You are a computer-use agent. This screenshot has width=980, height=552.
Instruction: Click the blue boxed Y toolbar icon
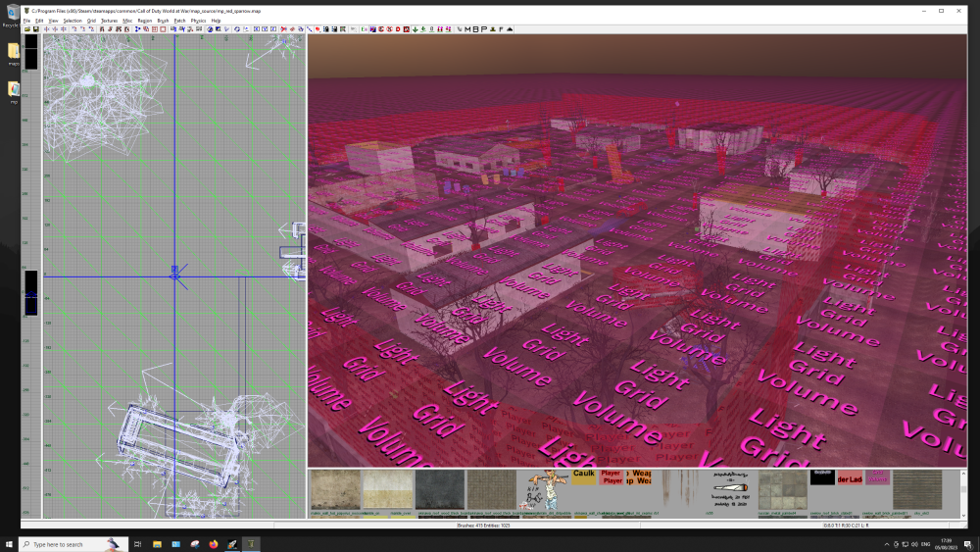click(x=265, y=28)
